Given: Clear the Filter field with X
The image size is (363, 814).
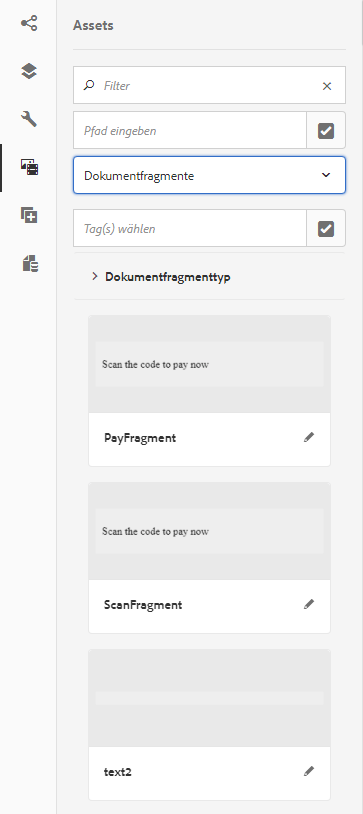Looking at the screenshot, I should tap(327, 86).
